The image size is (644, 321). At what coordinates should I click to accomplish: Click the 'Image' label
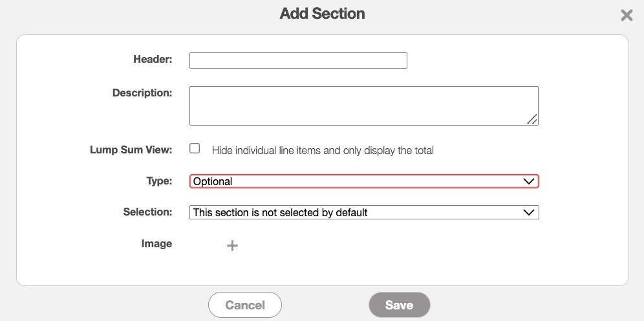coord(156,243)
